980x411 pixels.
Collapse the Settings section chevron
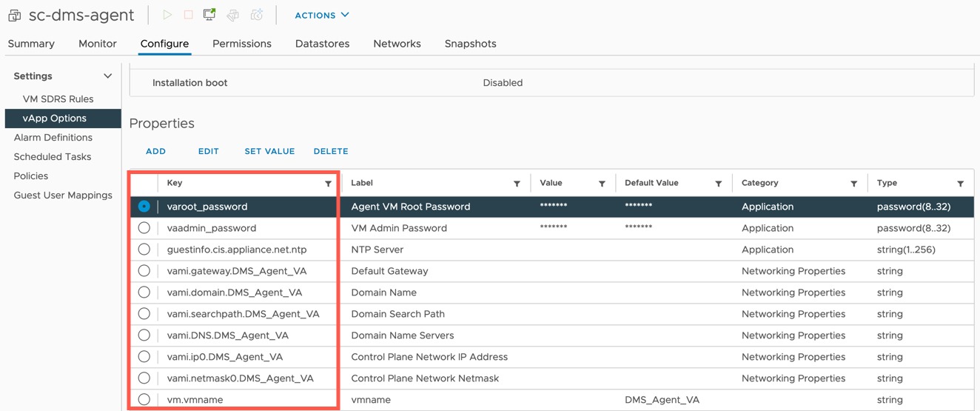click(x=108, y=76)
